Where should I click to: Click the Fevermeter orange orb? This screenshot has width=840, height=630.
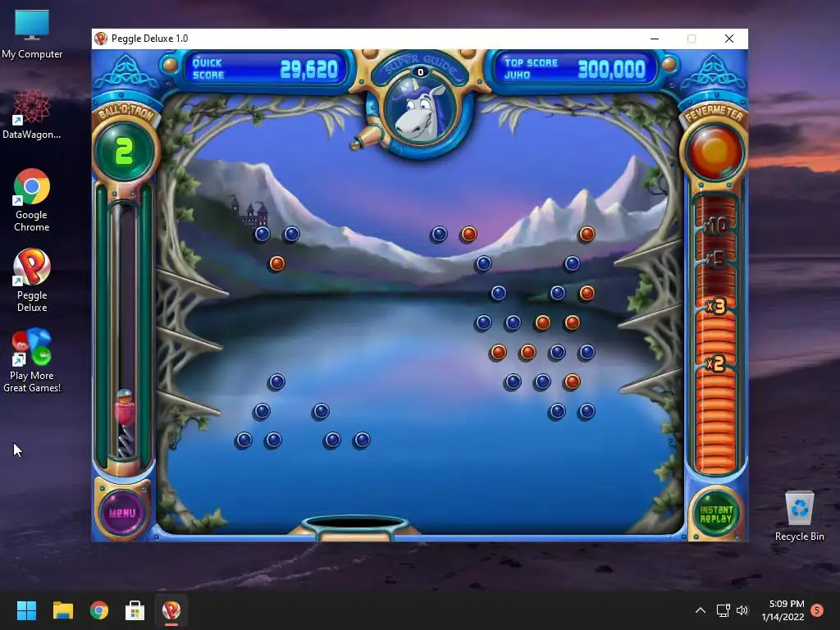(x=714, y=151)
